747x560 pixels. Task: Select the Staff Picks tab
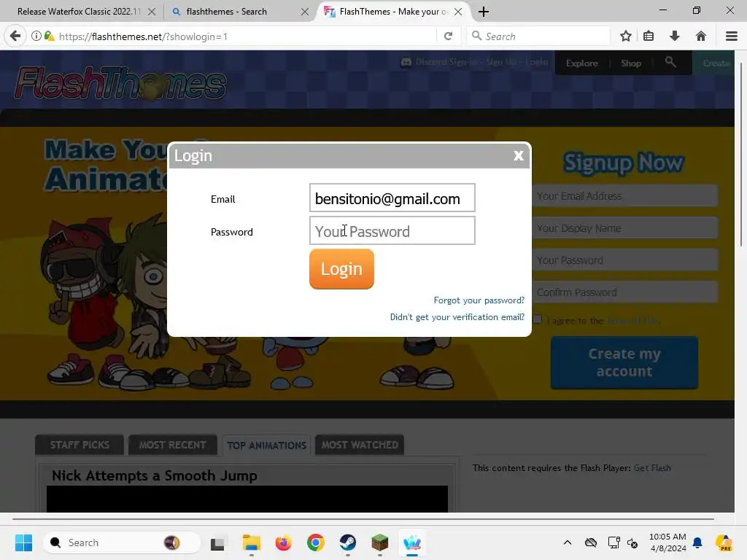coord(80,445)
